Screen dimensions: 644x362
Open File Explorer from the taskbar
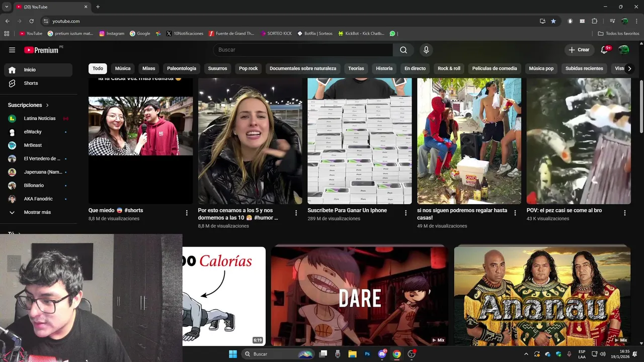click(x=353, y=354)
